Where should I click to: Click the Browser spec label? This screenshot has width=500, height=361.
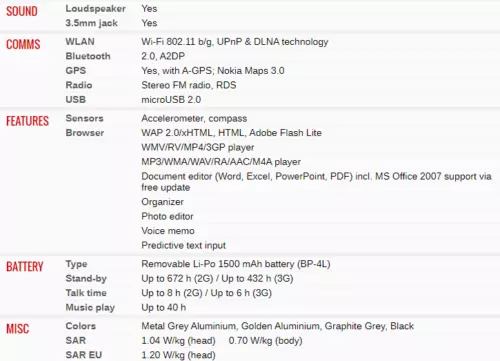coord(85,133)
